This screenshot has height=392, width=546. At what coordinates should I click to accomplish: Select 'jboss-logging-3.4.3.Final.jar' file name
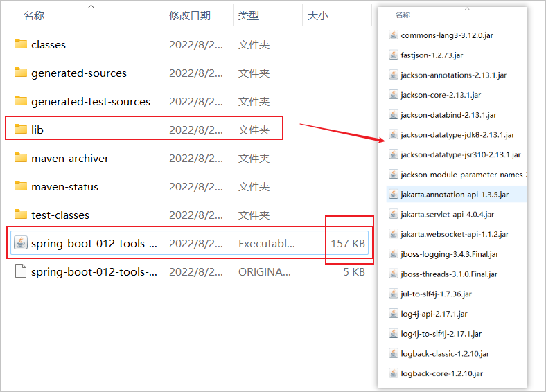click(450, 254)
